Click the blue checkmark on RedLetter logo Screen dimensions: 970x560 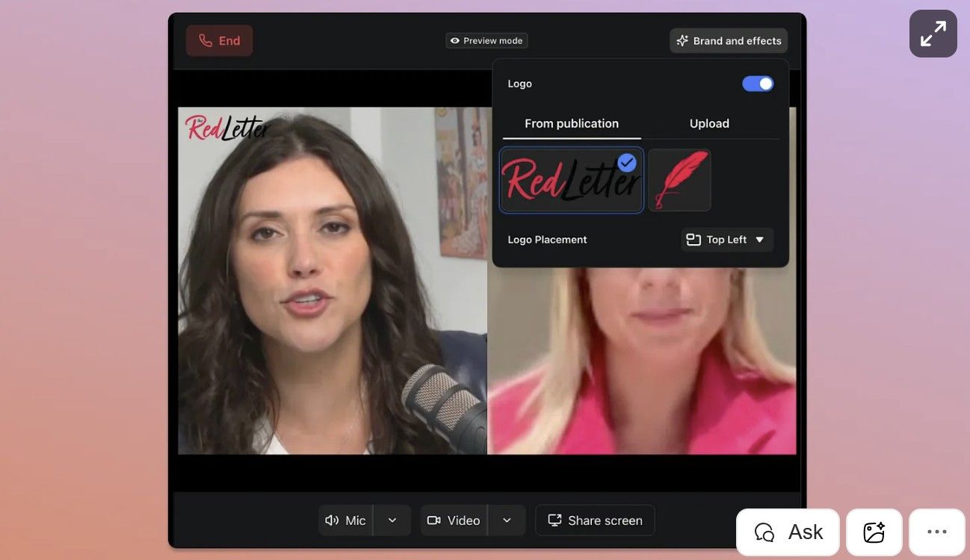[x=626, y=162]
